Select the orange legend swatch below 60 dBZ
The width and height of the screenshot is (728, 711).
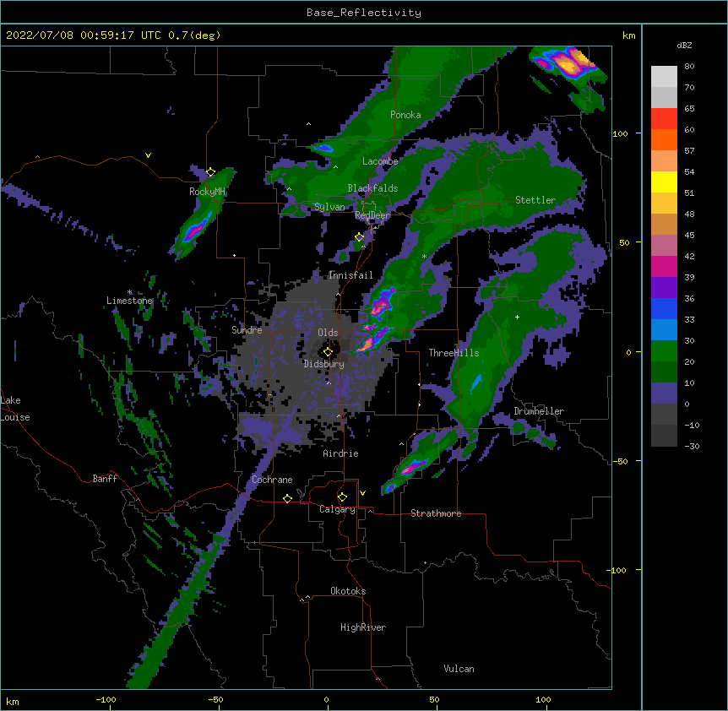664,139
